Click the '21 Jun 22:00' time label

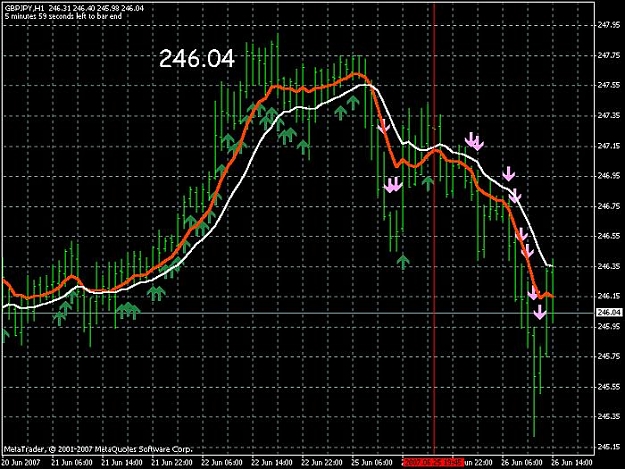(172, 463)
